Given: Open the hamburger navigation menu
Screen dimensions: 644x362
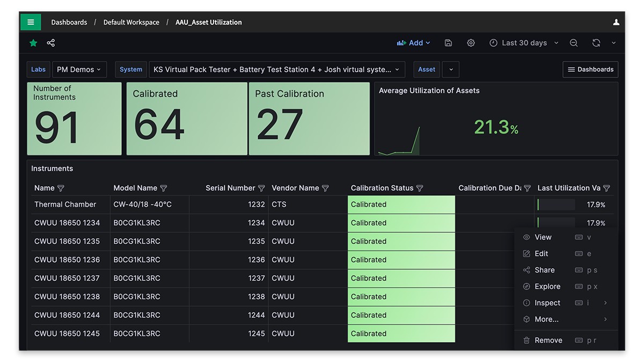Looking at the screenshot, I should (31, 22).
